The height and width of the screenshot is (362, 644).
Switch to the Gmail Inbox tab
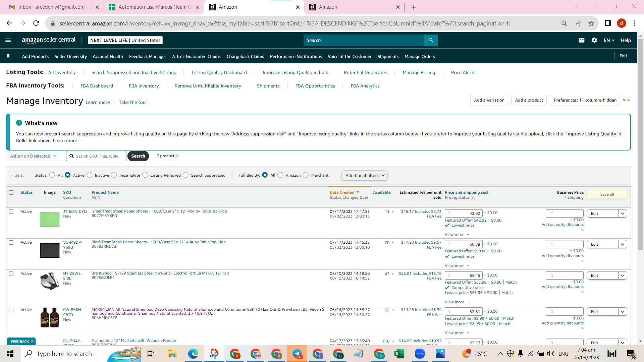coord(54,7)
